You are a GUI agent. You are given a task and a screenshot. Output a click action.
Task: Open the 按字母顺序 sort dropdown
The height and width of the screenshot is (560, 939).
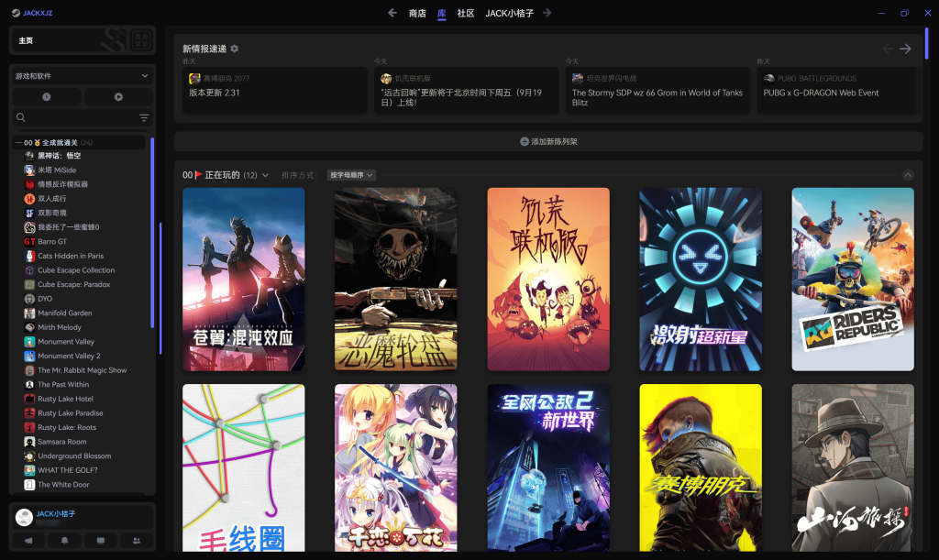[x=351, y=175]
